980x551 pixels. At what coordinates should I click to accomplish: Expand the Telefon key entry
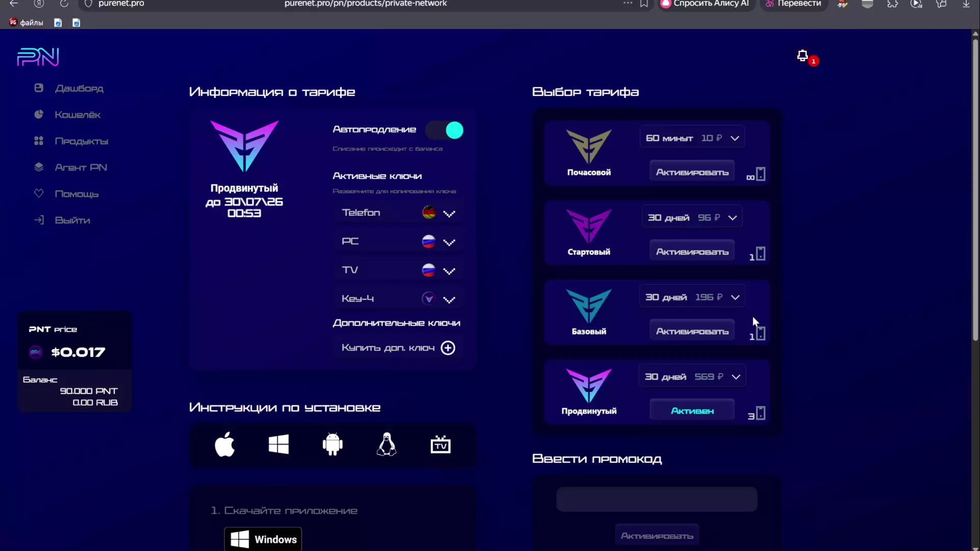pyautogui.click(x=449, y=213)
